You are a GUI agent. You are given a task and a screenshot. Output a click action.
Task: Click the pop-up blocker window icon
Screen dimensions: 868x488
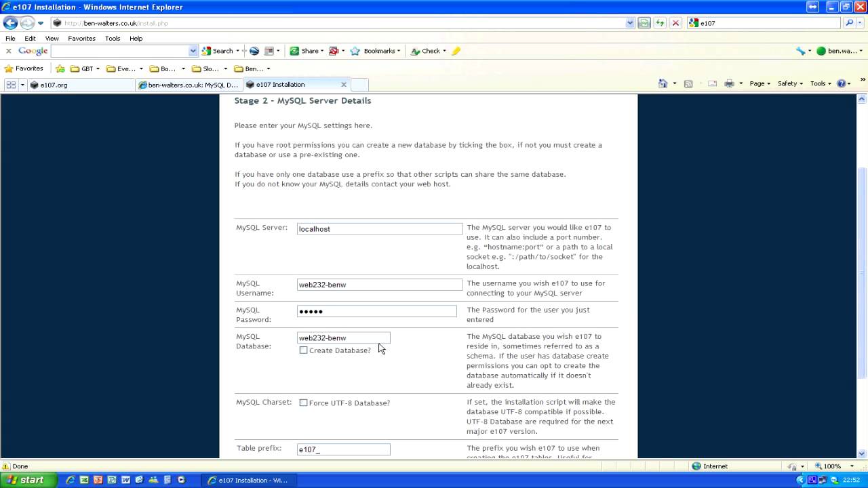click(269, 51)
